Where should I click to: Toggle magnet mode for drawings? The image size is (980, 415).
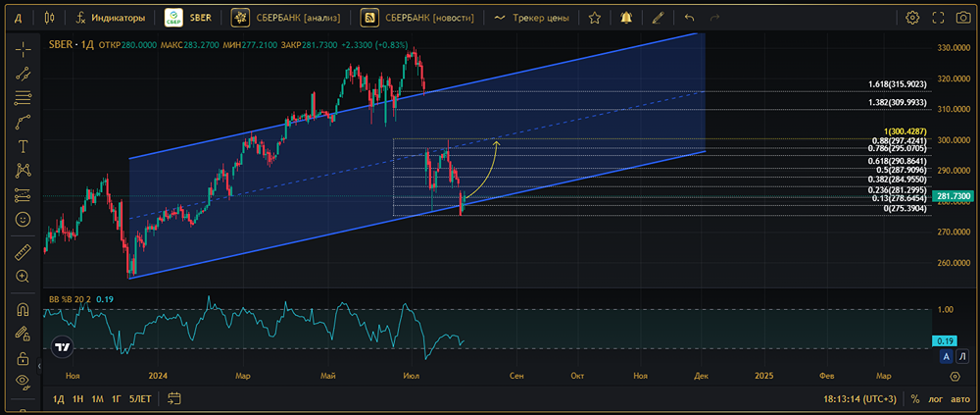pos(22,309)
